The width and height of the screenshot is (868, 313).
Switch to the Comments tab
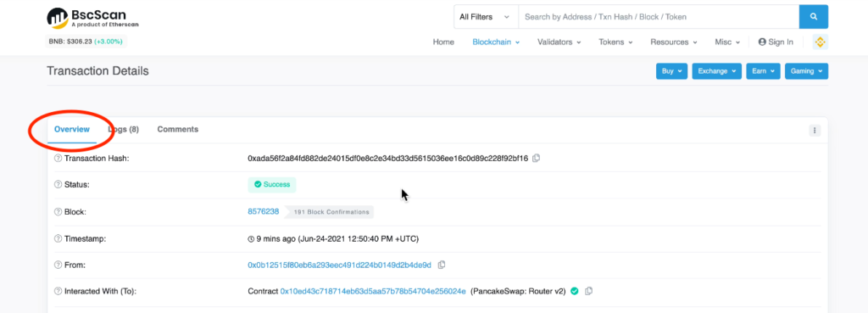click(x=178, y=129)
